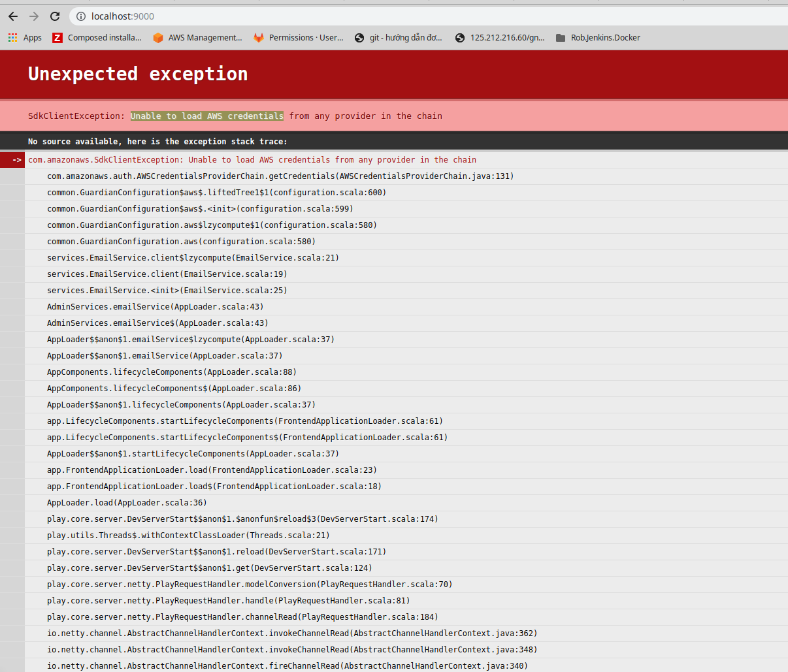Click AppComponents.lifecycleComponents AppLoader.scala:88 line

(172, 372)
